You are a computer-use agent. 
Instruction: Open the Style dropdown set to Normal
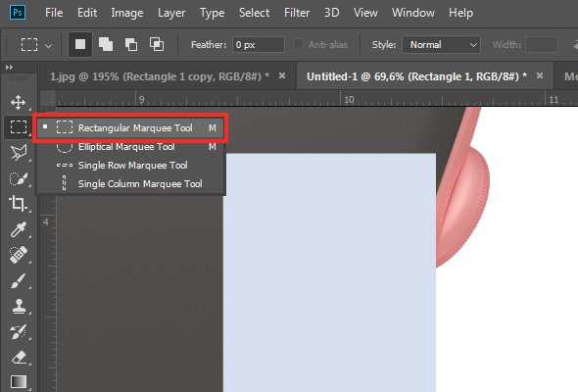click(x=441, y=45)
